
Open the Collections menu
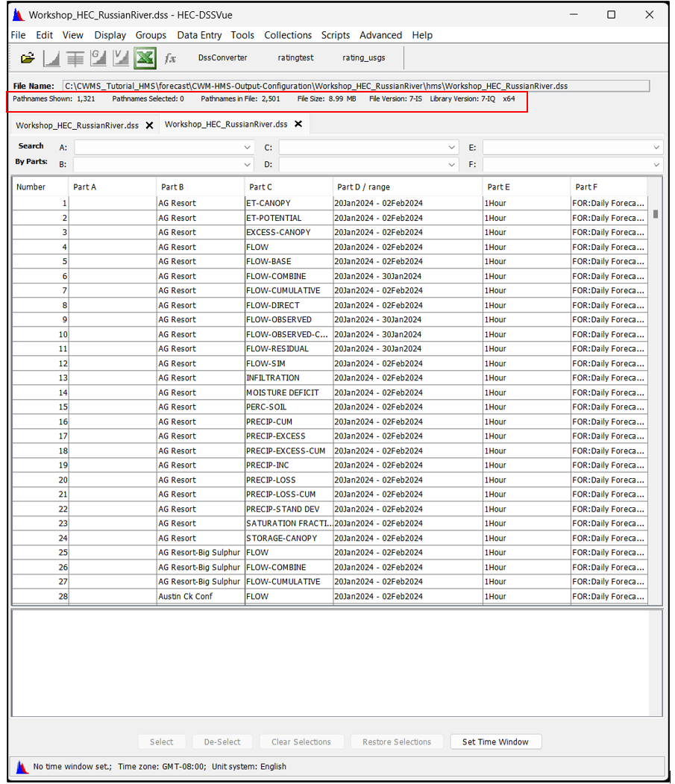(x=288, y=35)
